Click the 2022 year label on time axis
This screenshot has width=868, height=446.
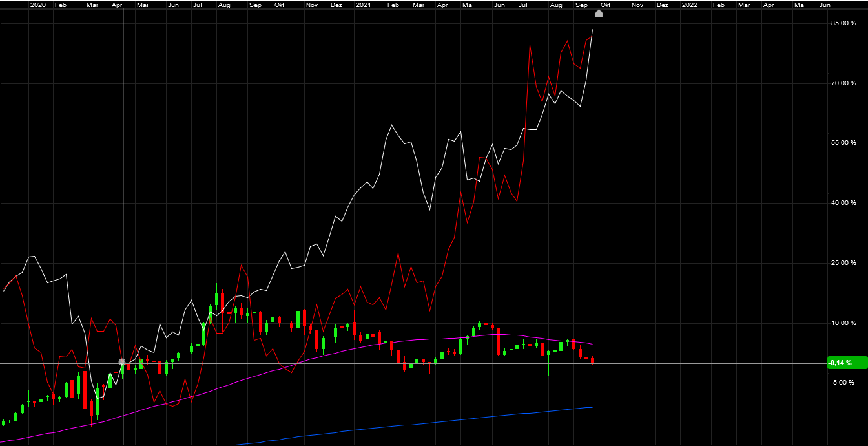[x=689, y=5]
